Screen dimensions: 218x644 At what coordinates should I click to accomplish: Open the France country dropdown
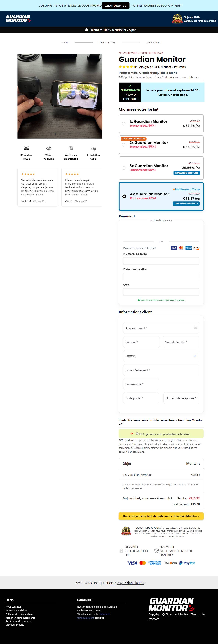161,356
